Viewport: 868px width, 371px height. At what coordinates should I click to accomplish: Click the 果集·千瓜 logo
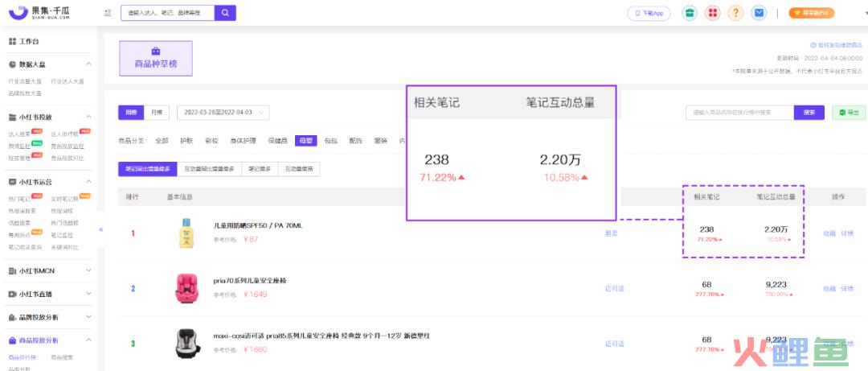pos(39,13)
